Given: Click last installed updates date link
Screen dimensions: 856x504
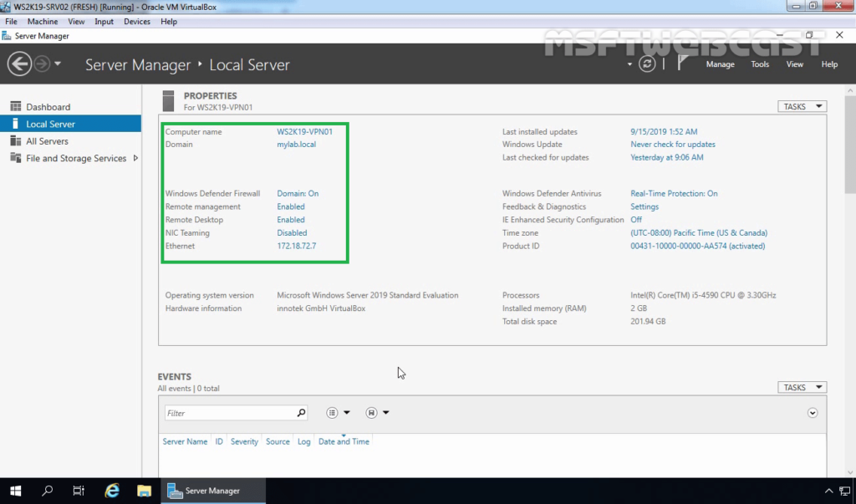Looking at the screenshot, I should point(664,131).
